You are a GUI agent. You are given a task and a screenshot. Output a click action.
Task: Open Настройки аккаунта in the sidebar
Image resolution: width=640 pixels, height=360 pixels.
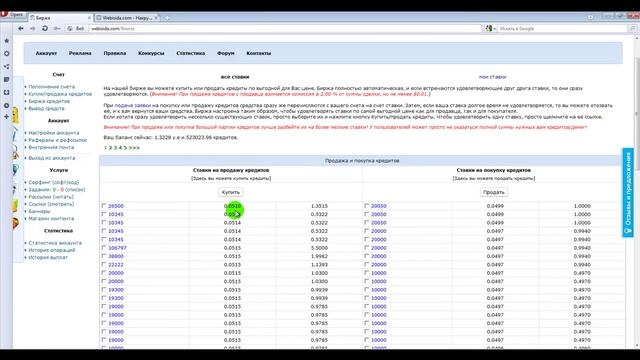click(54, 133)
